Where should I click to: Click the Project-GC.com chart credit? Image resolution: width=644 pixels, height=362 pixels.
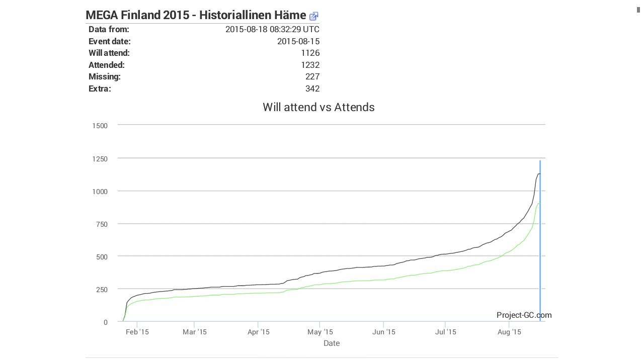(x=524, y=315)
